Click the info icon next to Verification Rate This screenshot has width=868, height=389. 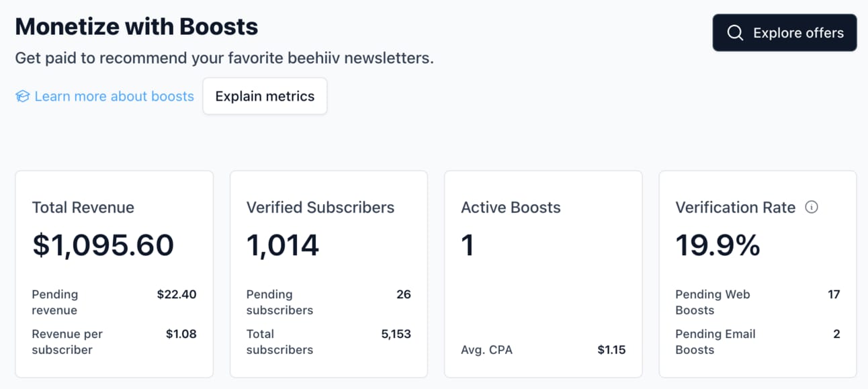(x=812, y=208)
